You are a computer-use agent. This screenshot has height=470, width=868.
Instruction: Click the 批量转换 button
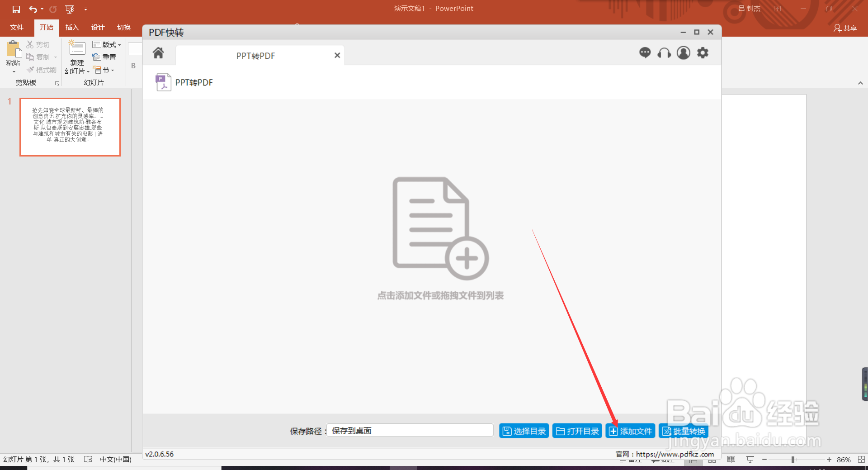click(684, 431)
